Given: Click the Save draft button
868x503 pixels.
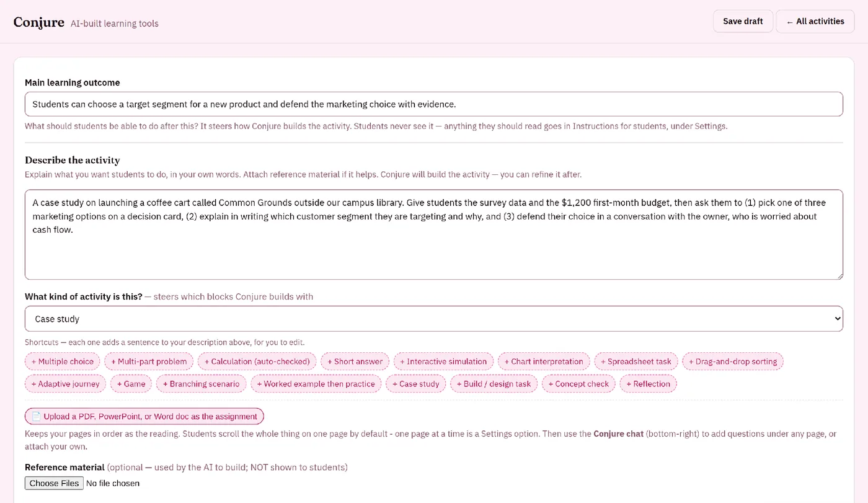Looking at the screenshot, I should 743,21.
